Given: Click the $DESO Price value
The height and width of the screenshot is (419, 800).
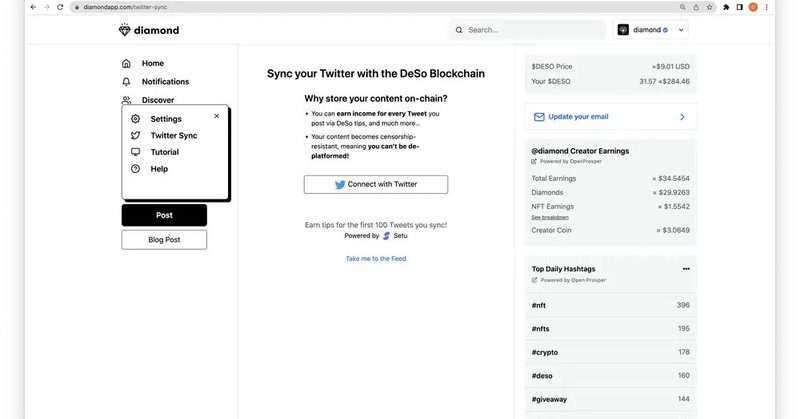Looking at the screenshot, I should (670, 67).
